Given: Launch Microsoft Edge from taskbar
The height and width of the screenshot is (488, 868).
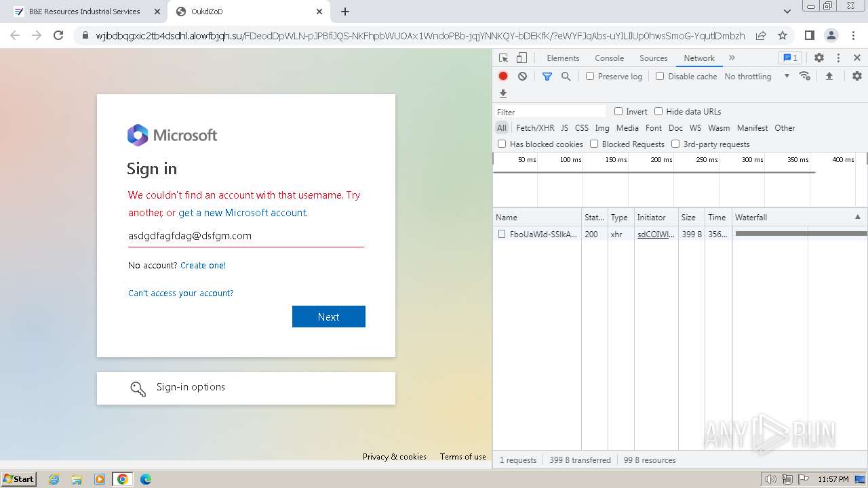Looking at the screenshot, I should pyautogui.click(x=145, y=479).
